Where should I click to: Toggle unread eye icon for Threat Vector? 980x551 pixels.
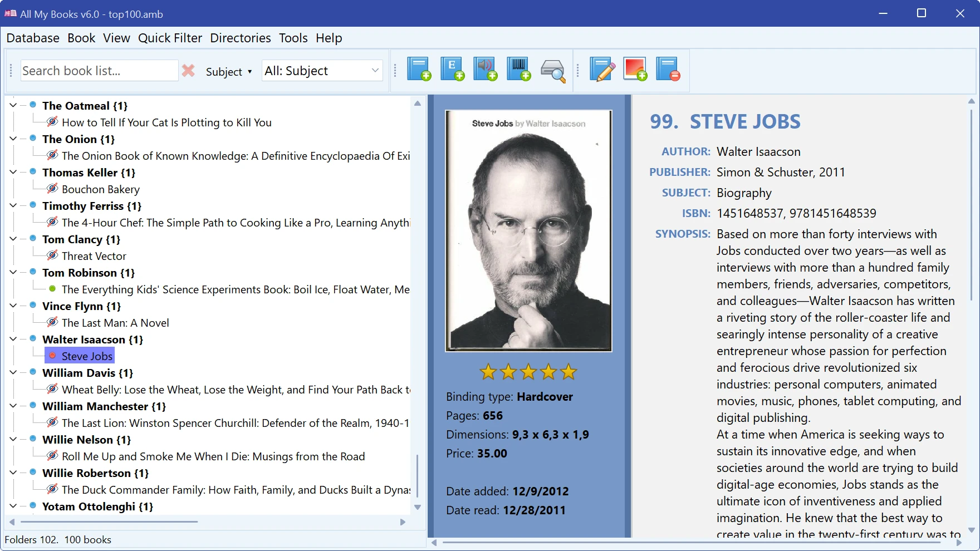[x=52, y=255]
